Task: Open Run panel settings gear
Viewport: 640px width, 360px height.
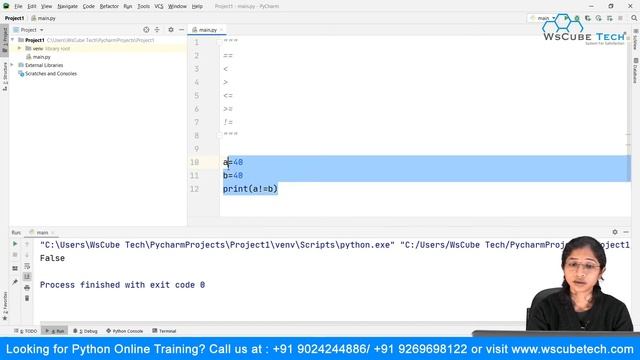Action: coord(615,232)
